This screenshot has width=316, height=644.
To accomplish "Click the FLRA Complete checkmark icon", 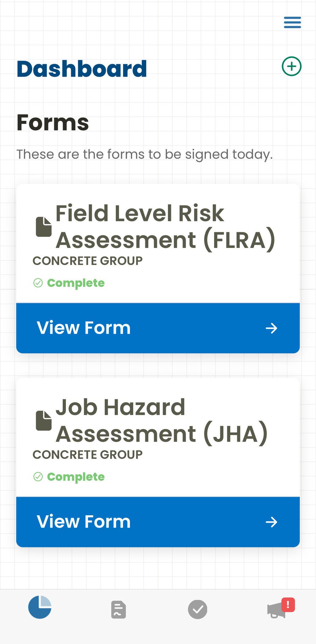I will pyautogui.click(x=38, y=283).
